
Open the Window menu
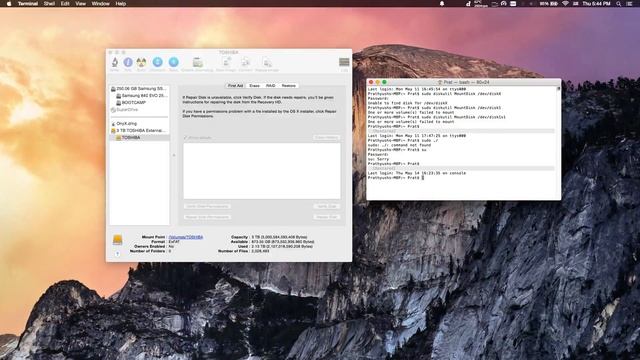pyautogui.click(x=100, y=4)
